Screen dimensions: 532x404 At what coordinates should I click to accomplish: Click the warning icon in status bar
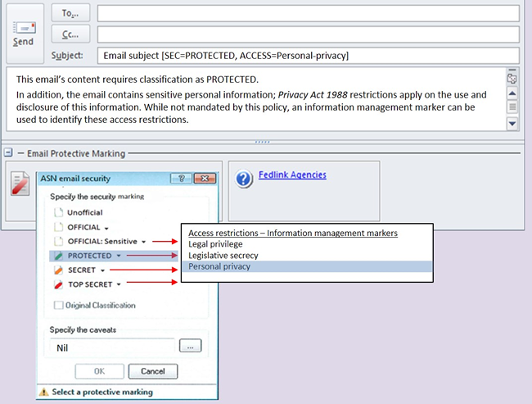(44, 393)
